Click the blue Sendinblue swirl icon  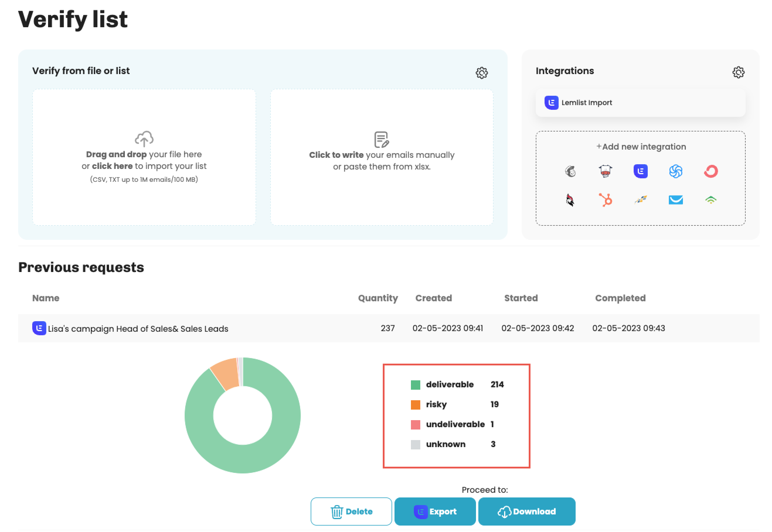click(676, 171)
